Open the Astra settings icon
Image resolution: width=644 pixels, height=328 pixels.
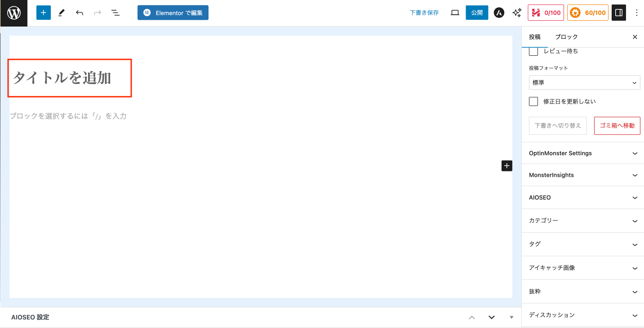point(498,13)
